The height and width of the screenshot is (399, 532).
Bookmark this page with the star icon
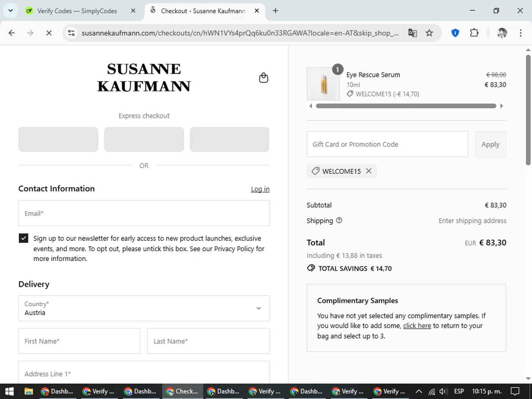point(430,33)
